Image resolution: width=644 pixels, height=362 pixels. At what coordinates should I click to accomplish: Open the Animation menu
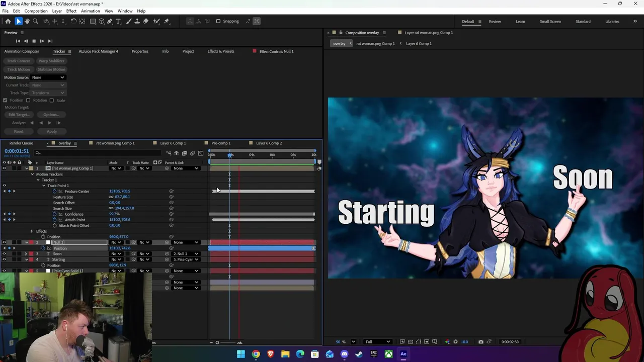point(91,11)
